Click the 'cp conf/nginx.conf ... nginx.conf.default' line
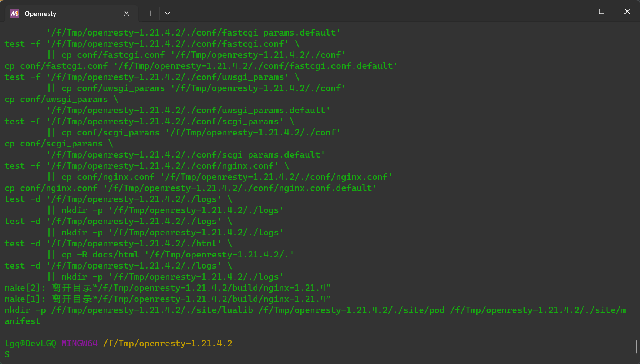 (x=191, y=188)
